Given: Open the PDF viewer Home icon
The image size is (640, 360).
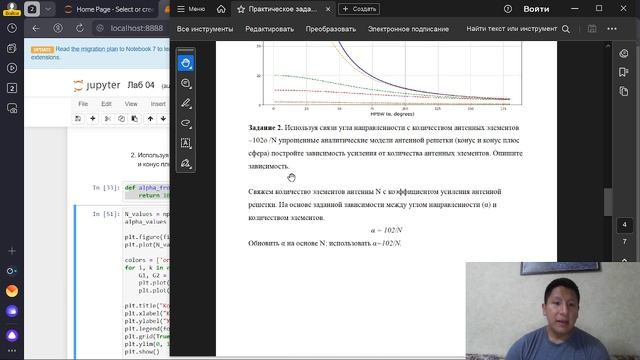Looking at the screenshot, I should 221,9.
